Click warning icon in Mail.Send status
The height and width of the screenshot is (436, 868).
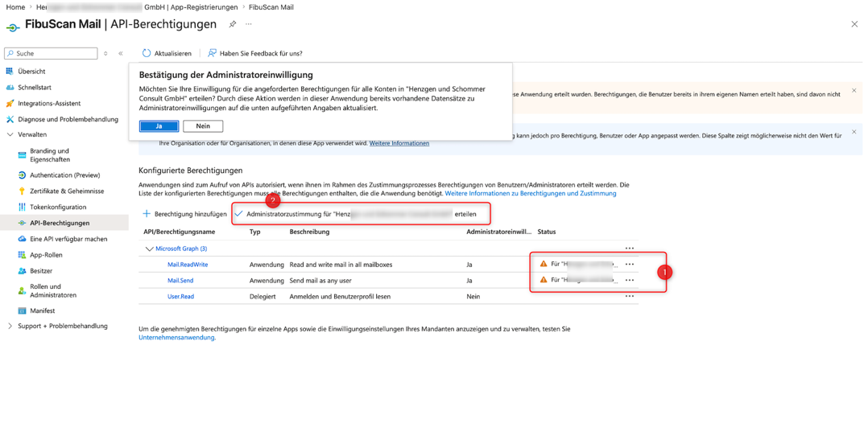544,280
